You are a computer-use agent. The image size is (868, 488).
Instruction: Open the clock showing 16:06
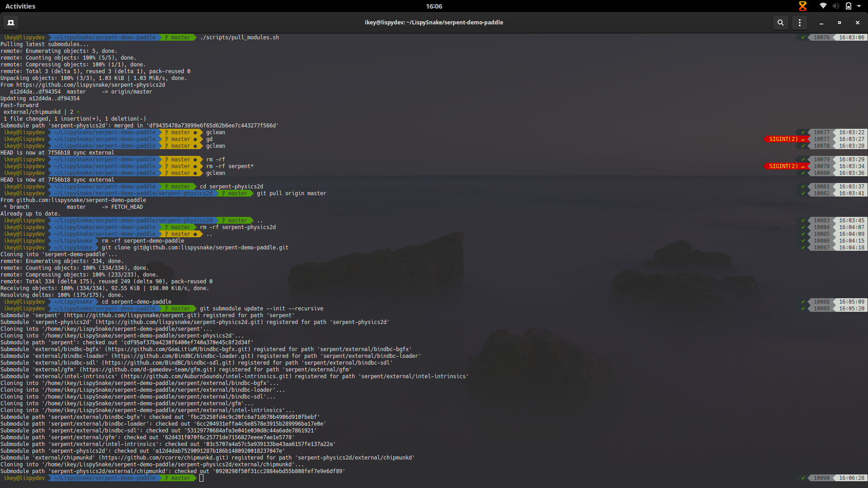point(434,6)
